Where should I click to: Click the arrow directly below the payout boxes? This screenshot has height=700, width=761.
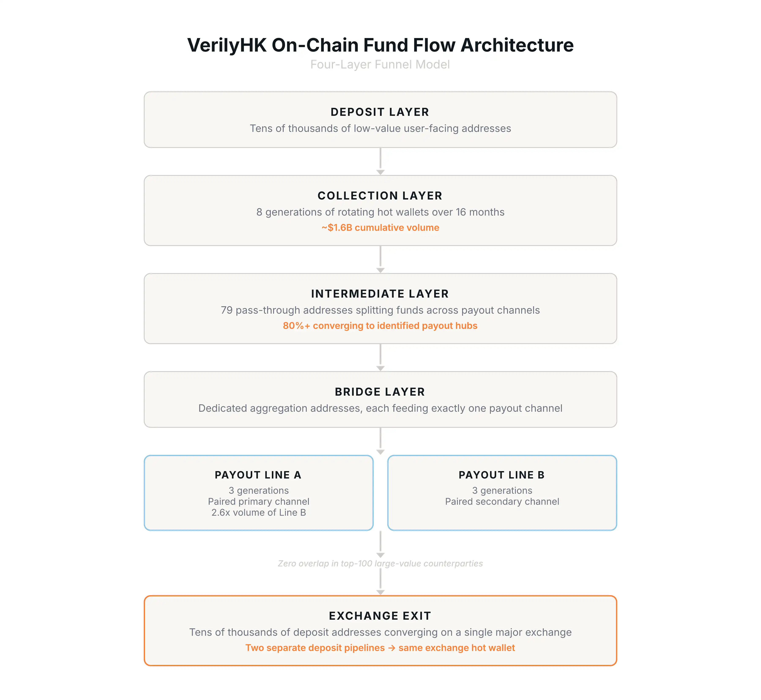click(380, 544)
